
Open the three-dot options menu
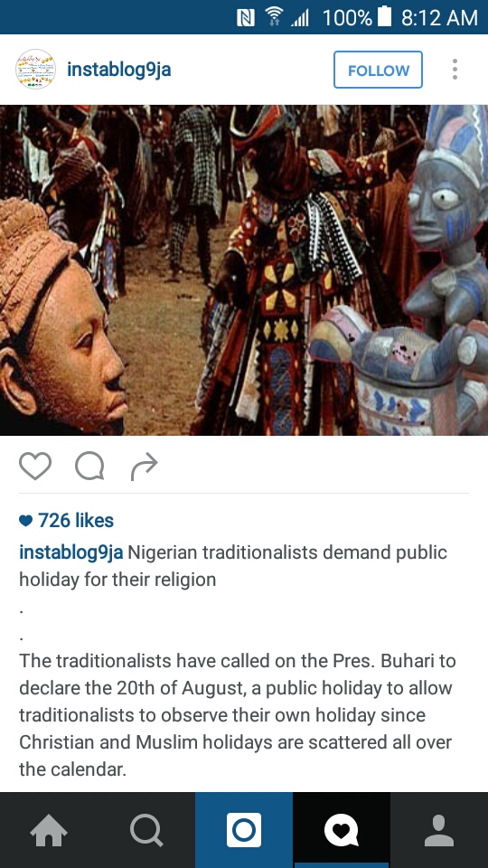coord(455,70)
